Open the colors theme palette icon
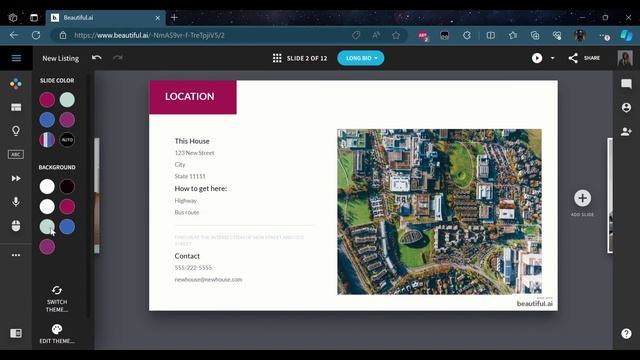The image size is (640, 360). click(x=16, y=84)
